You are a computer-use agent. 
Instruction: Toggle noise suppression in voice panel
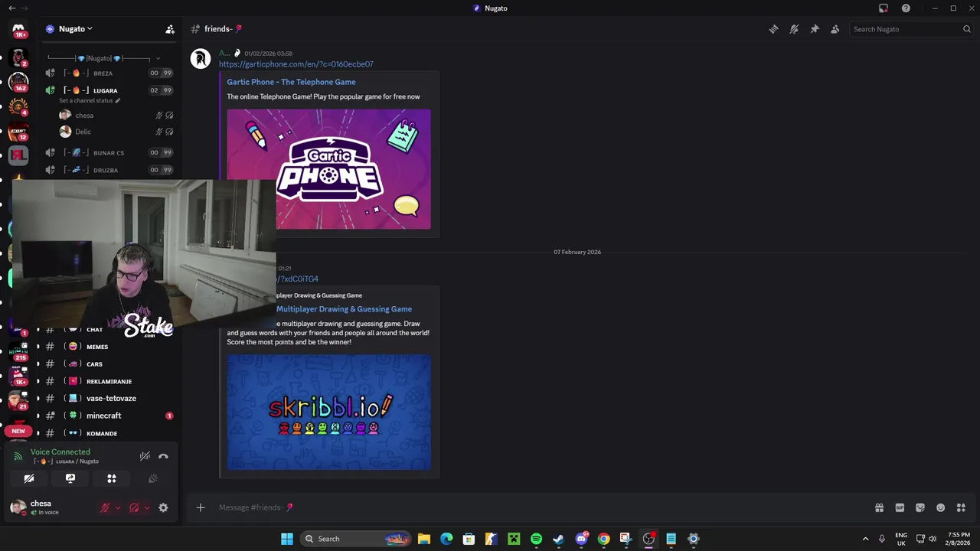tap(145, 456)
